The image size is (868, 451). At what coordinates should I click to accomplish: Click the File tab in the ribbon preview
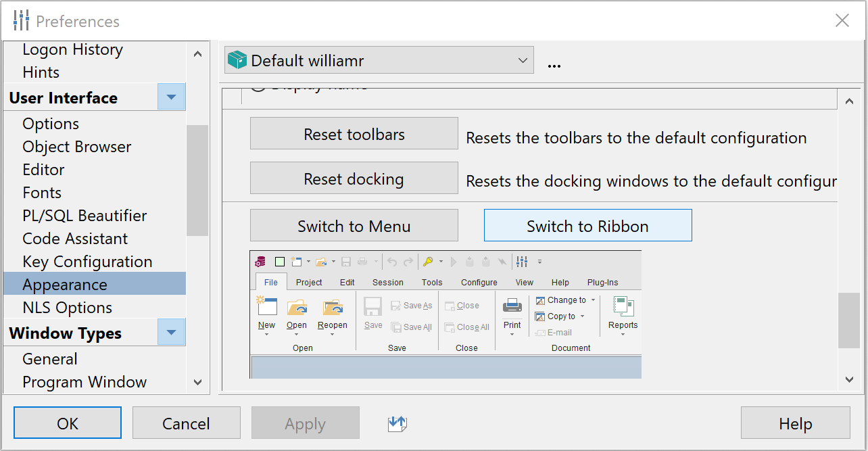[x=271, y=282]
